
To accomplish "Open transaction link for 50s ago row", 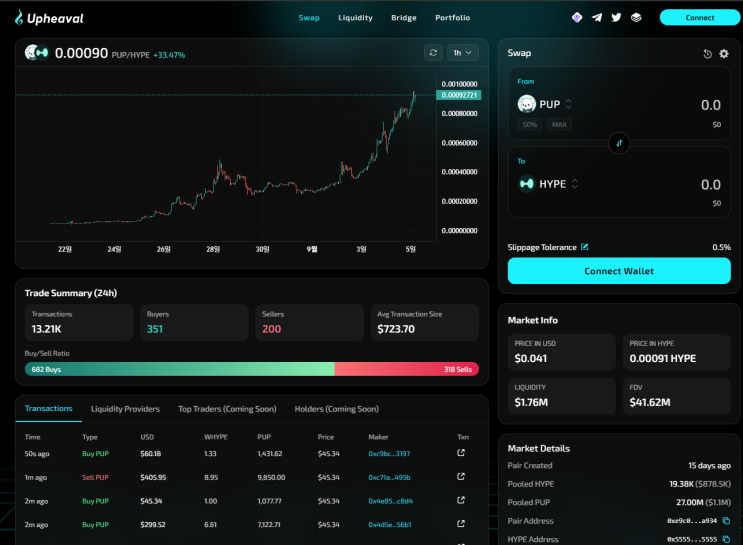I will pos(461,453).
